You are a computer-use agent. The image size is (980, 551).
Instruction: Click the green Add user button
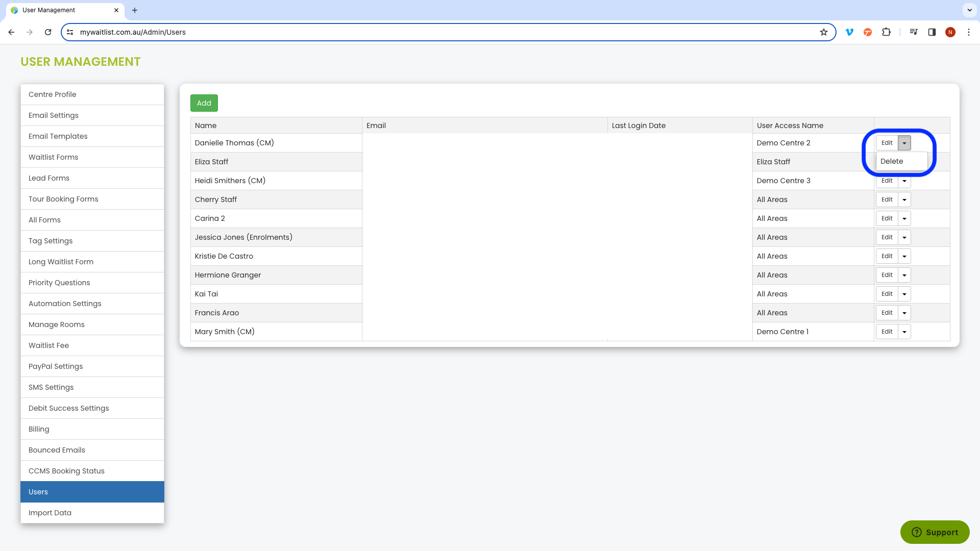(204, 103)
